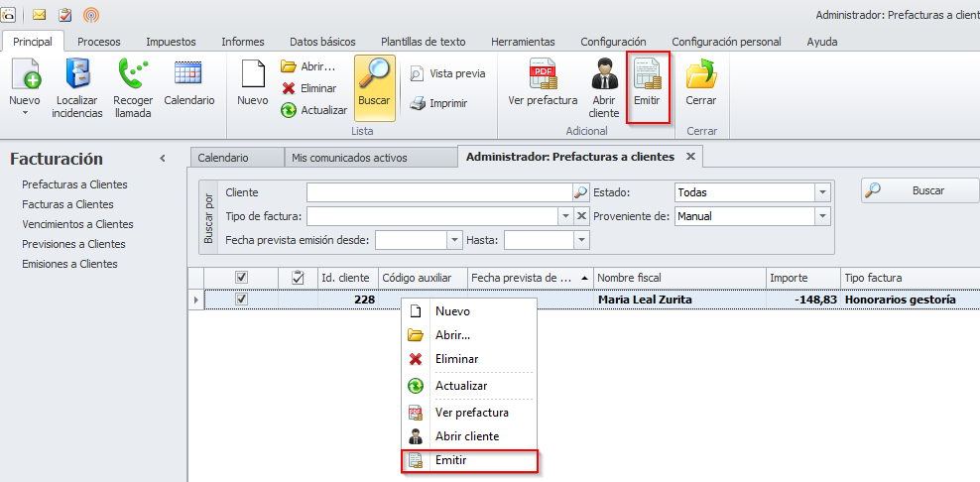Toggle the select-all checkbox in the table header
This screenshot has width=980, height=482.
click(x=241, y=277)
